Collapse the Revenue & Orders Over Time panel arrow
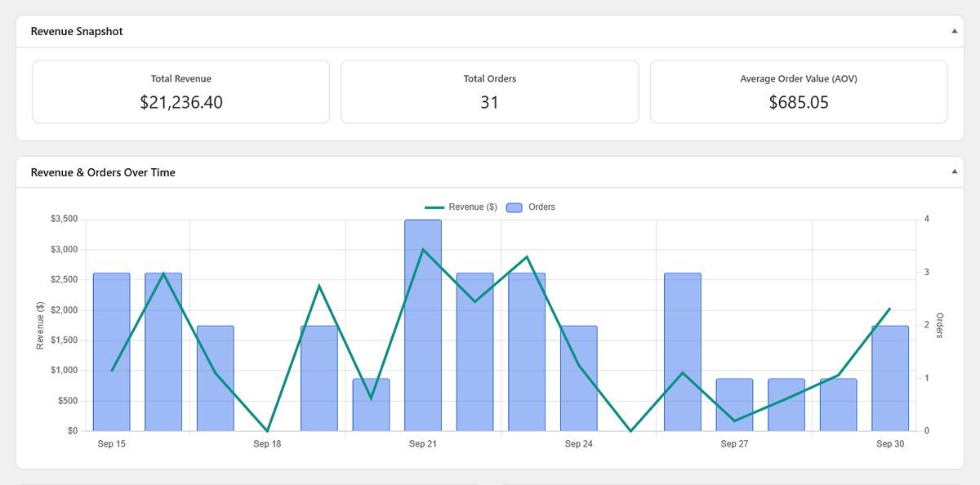The width and height of the screenshot is (980, 485). point(954,172)
